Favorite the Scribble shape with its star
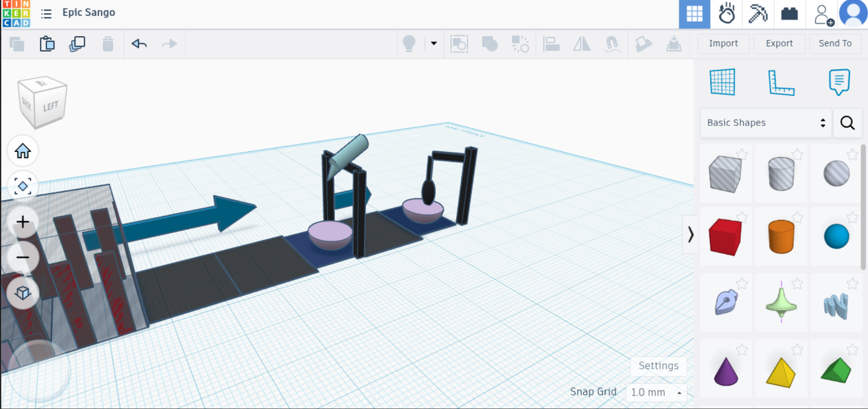The width and height of the screenshot is (868, 409). pyautogui.click(x=742, y=284)
